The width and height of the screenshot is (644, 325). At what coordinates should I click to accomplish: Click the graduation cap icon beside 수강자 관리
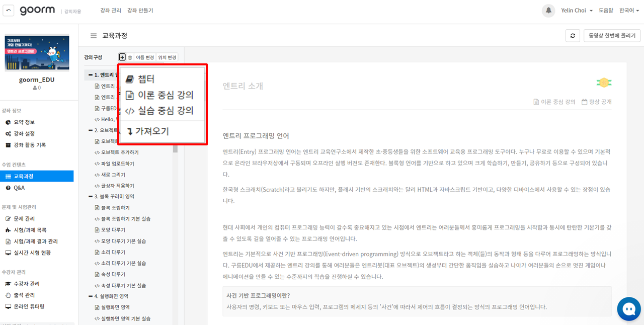[x=8, y=284]
